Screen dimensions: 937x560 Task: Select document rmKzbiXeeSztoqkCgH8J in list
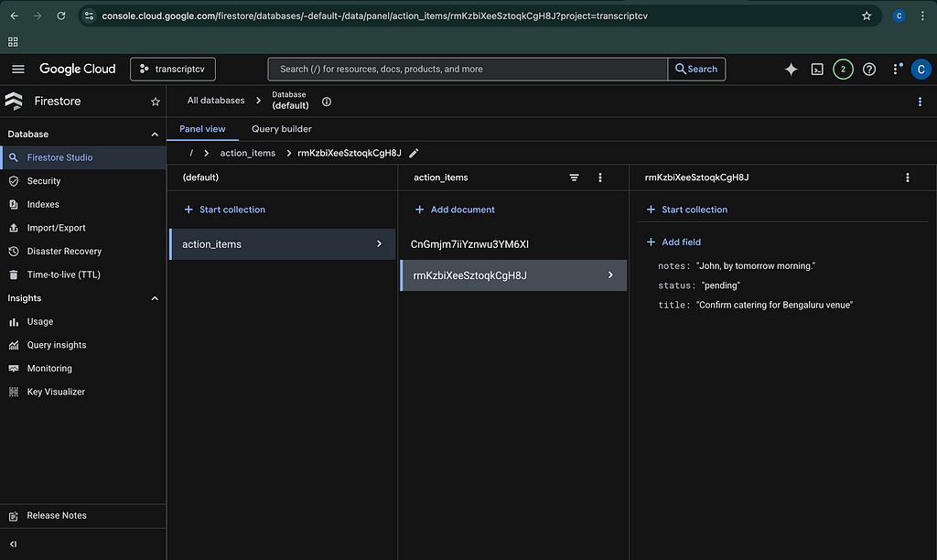(513, 275)
